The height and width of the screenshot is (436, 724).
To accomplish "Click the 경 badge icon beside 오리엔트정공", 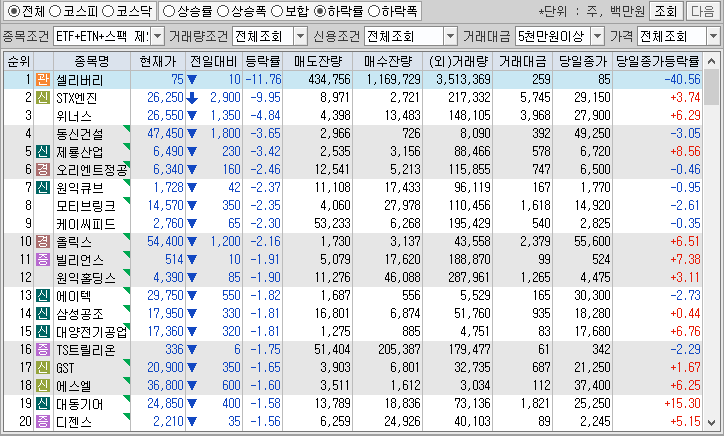I will coord(43,170).
